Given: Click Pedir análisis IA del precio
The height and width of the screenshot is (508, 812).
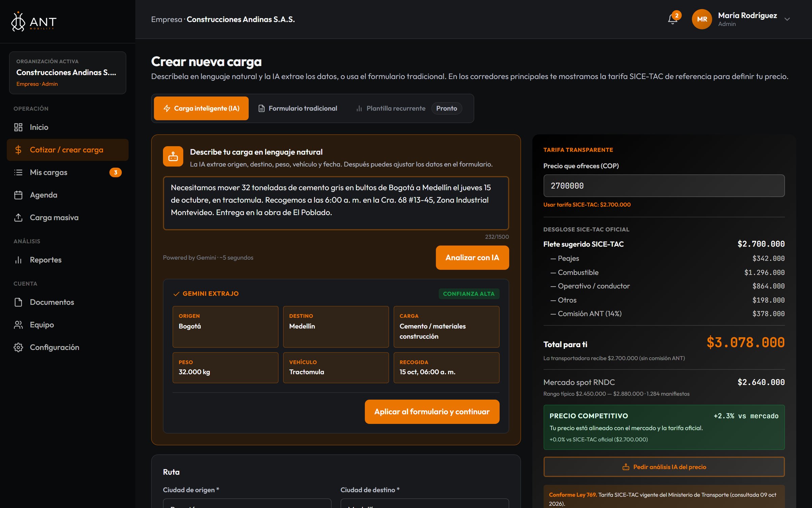Looking at the screenshot, I should [664, 467].
